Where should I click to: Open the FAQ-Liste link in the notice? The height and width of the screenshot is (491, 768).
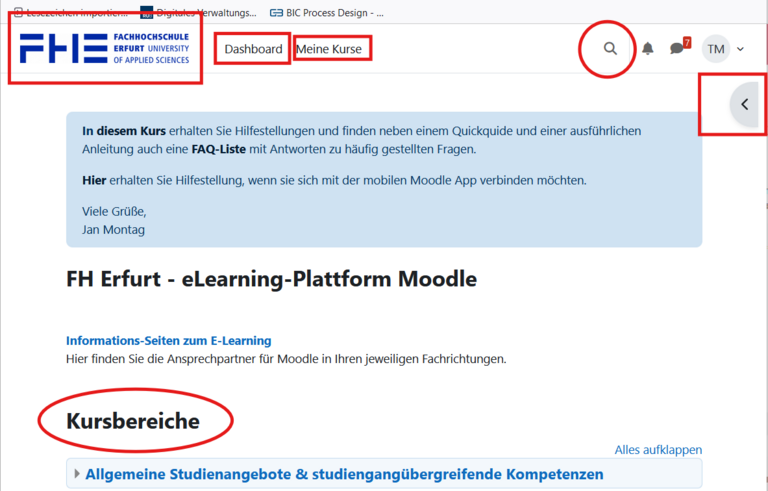click(x=220, y=149)
